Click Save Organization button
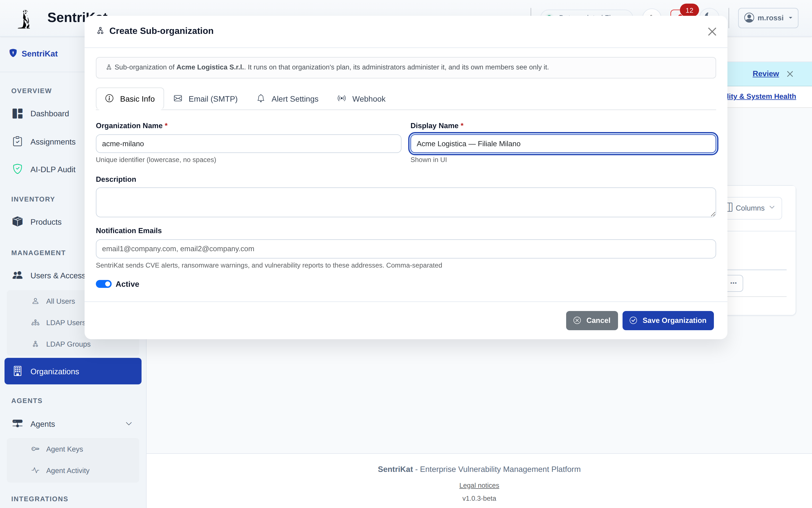Screen dimensions: 812x508 click(668, 321)
